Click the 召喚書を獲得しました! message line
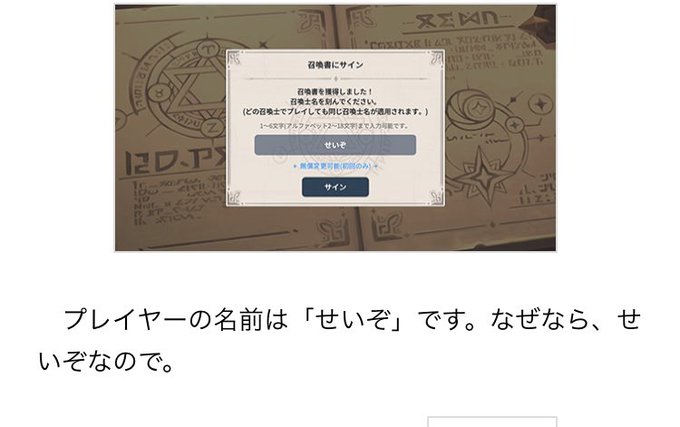 335,92
